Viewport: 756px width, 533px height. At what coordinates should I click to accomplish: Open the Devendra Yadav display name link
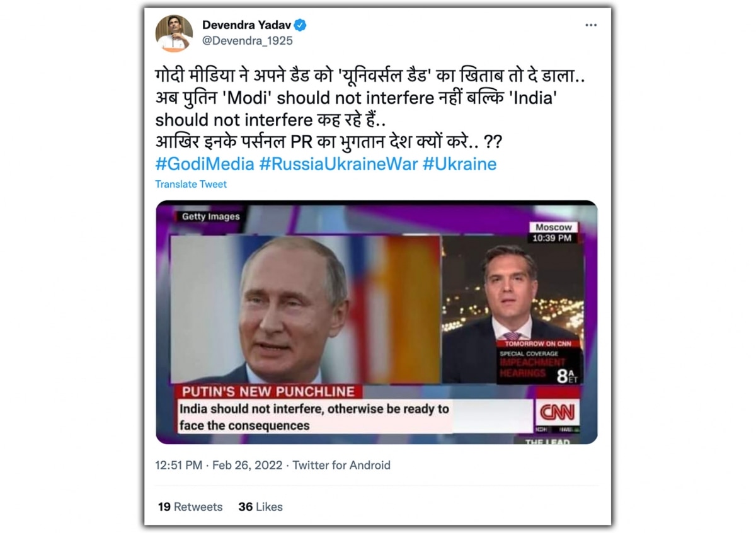tap(245, 25)
